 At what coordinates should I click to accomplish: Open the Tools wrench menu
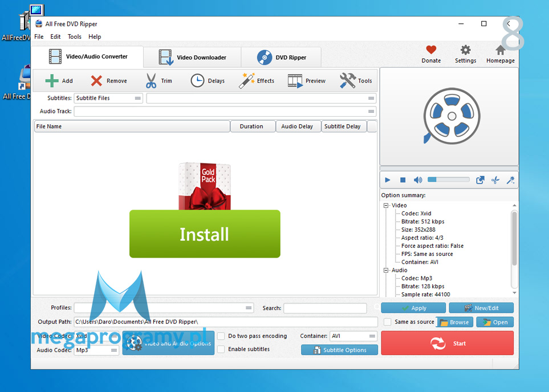coord(355,81)
